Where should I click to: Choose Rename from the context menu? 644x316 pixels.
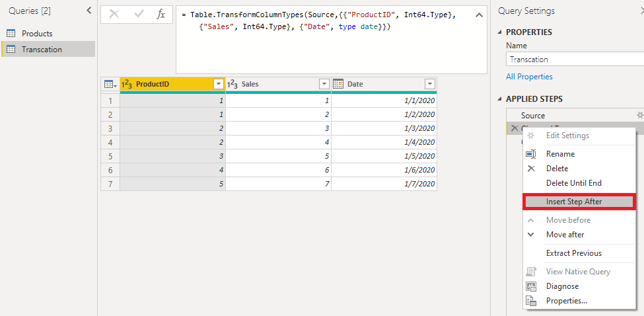tap(579, 154)
